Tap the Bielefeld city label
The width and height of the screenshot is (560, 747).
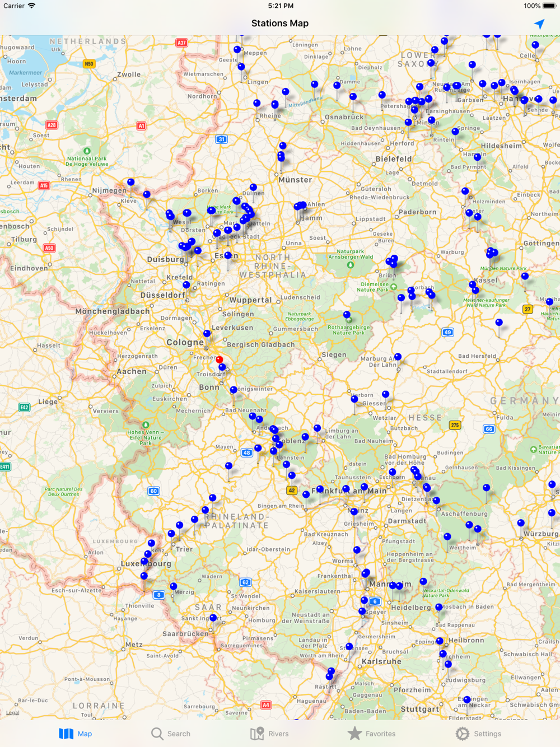coord(394,159)
